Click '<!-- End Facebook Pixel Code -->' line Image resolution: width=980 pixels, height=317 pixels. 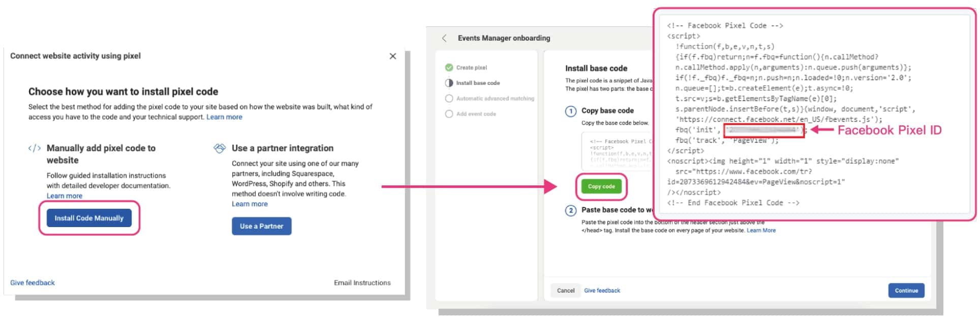pyautogui.click(x=733, y=203)
